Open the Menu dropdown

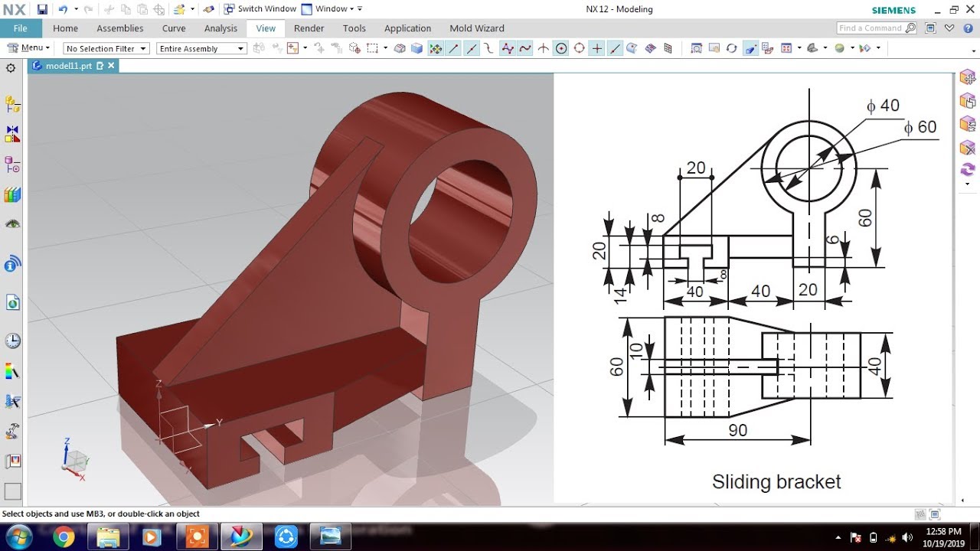[x=28, y=47]
